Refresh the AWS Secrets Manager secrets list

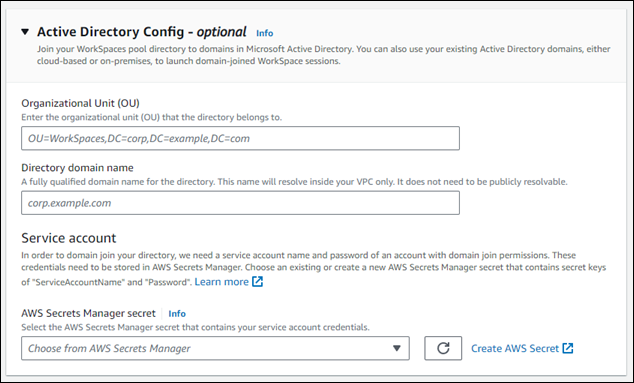pos(443,348)
